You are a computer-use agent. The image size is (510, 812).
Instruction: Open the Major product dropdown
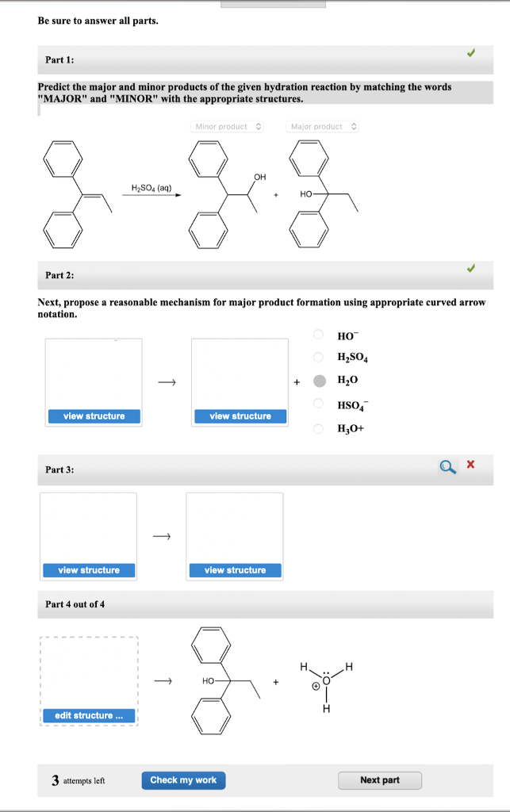pos(322,126)
